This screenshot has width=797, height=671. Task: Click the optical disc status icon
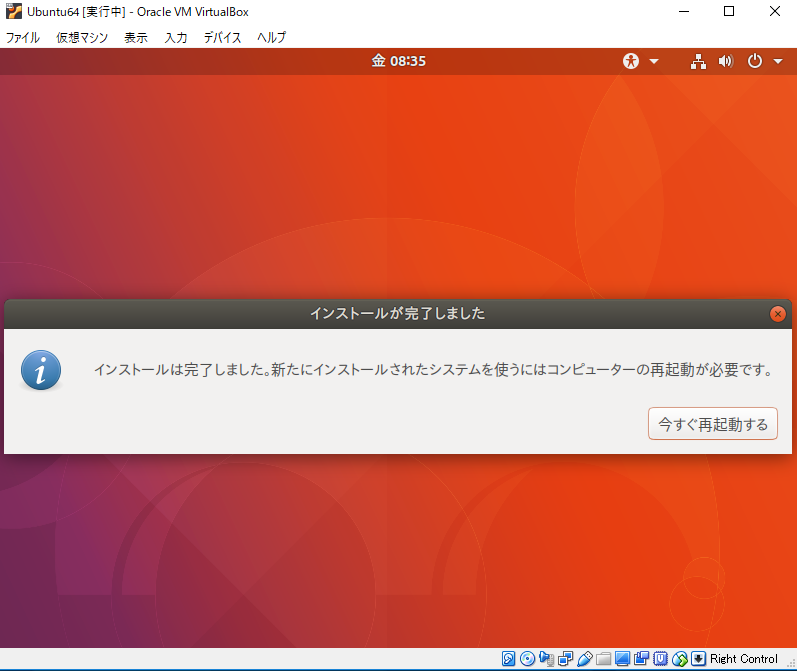point(528,659)
